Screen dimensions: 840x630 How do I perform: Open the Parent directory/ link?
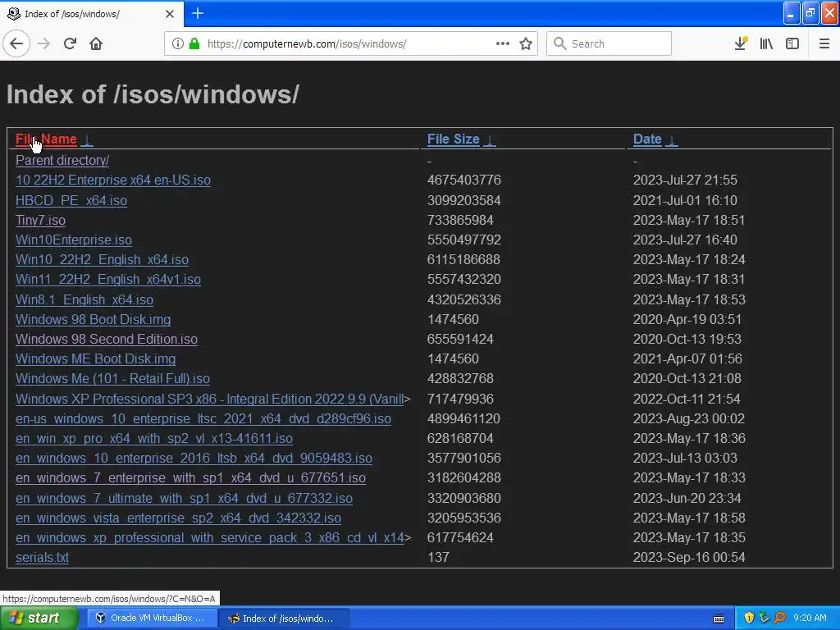point(62,160)
